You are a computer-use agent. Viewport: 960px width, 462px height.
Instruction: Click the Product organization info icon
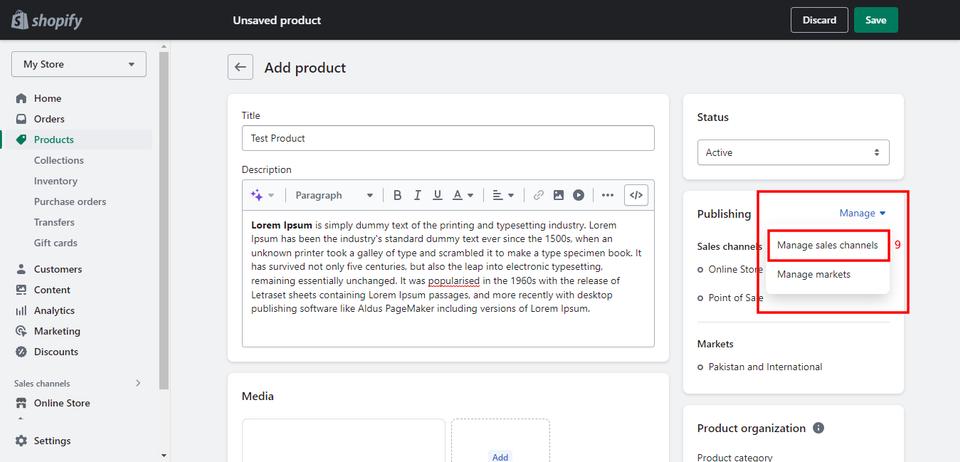818,428
